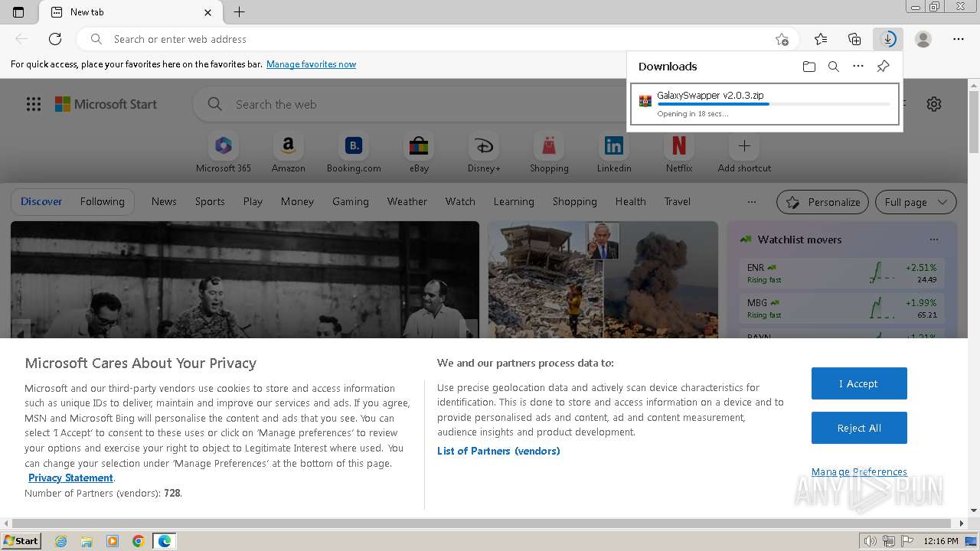Open the Gaming category
The width and height of the screenshot is (980, 551).
351,201
